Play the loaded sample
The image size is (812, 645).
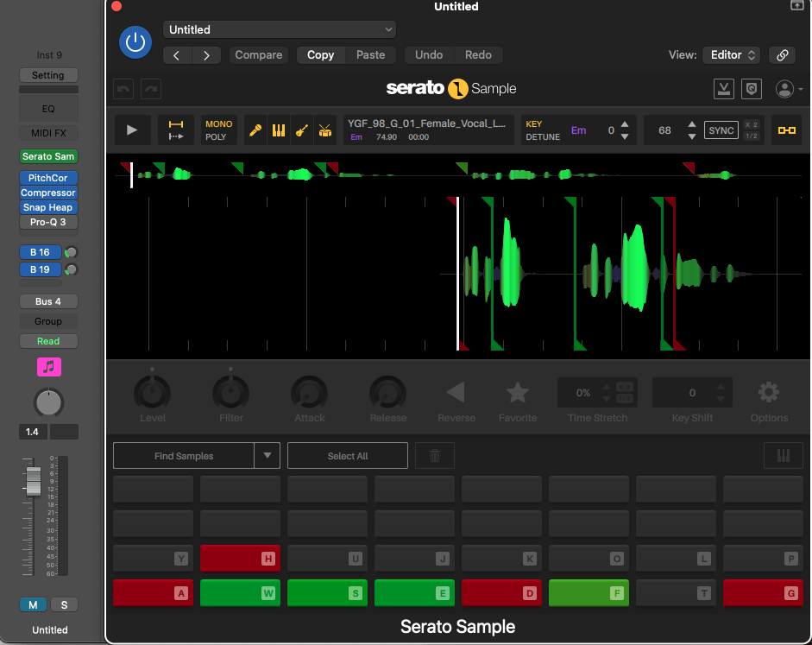(132, 130)
